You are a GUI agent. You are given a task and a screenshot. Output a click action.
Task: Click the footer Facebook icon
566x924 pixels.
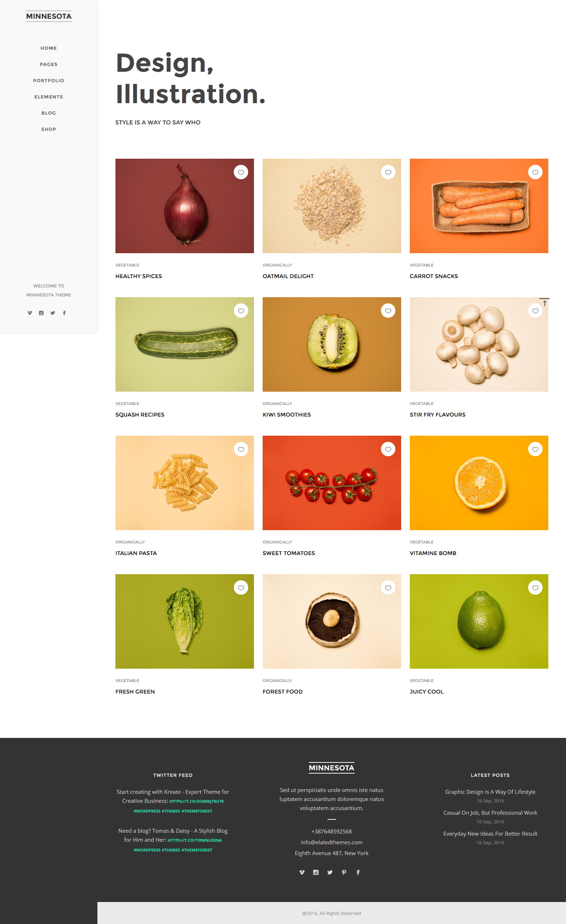tap(358, 872)
